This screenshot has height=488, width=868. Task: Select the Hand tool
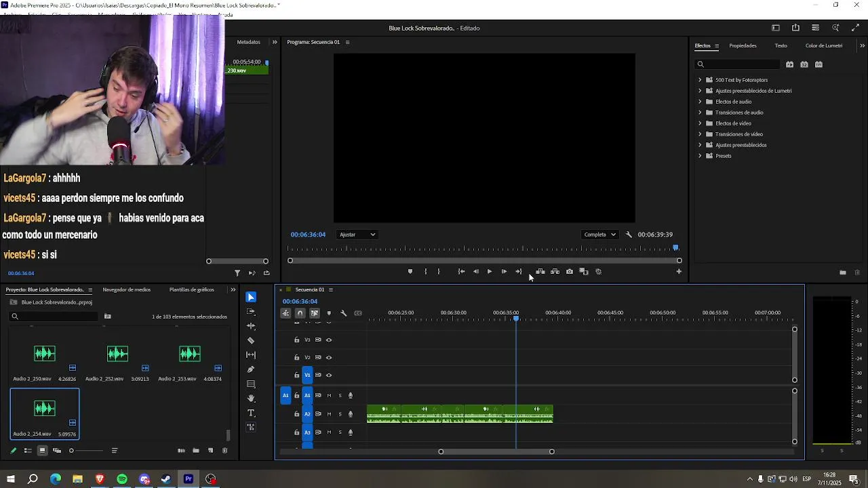pos(251,399)
